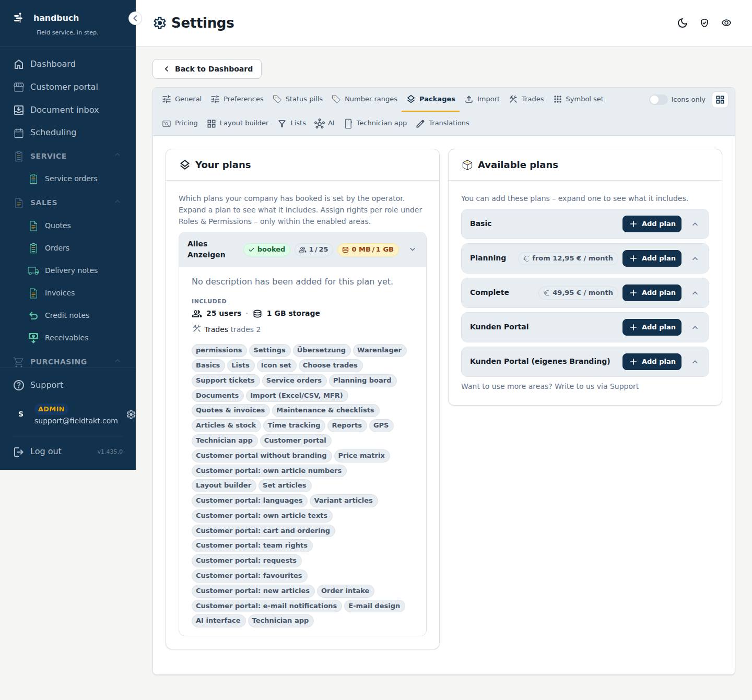Collapse the sidebar with the arrow button
The width and height of the screenshot is (752, 700).
tap(135, 18)
